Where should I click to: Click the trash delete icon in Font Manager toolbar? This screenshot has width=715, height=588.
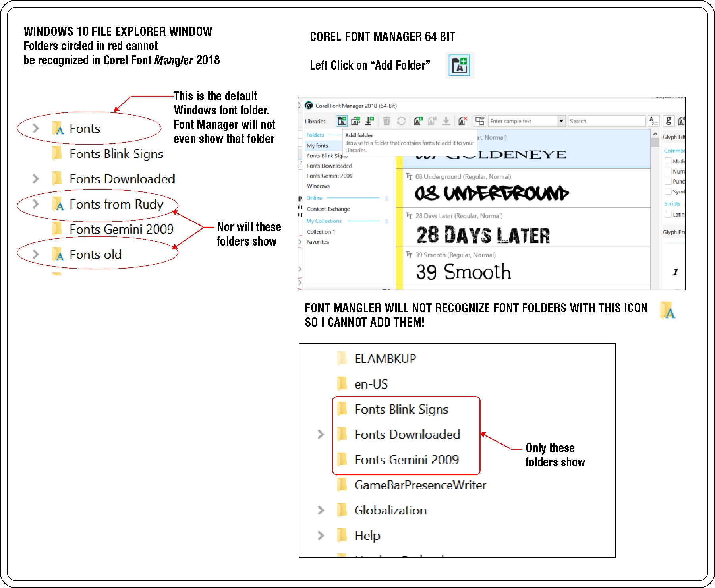[386, 121]
